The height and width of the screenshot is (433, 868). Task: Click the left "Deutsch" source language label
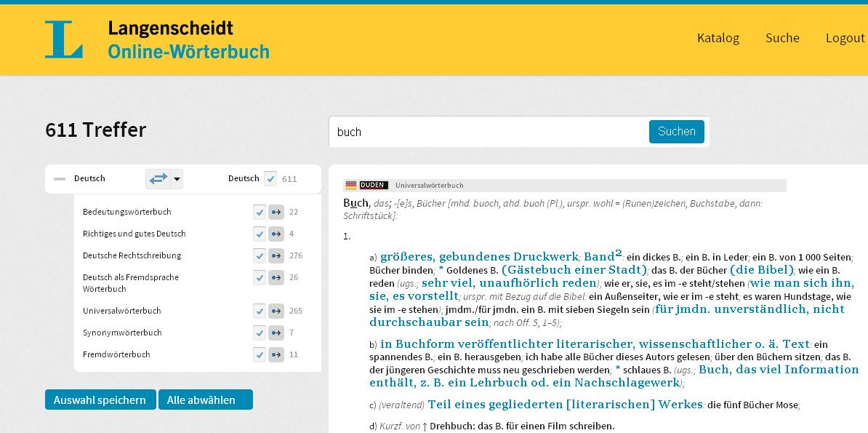89,178
